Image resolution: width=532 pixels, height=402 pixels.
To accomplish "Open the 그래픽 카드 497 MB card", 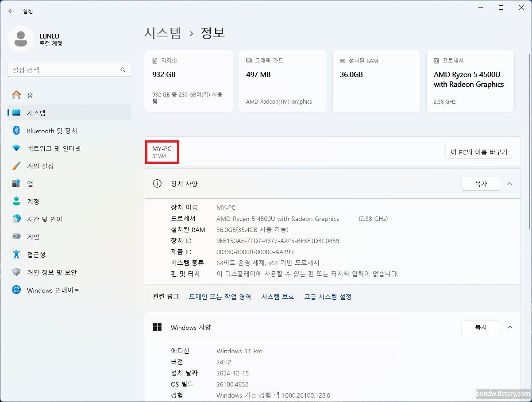I will (283, 81).
